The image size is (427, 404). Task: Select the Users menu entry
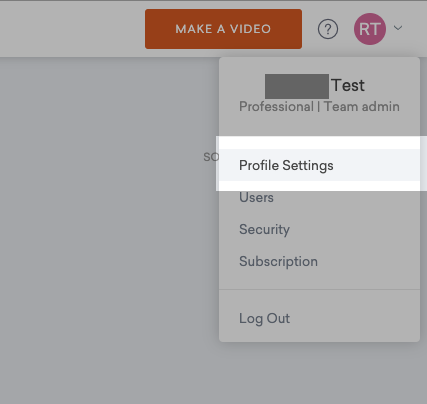point(256,197)
